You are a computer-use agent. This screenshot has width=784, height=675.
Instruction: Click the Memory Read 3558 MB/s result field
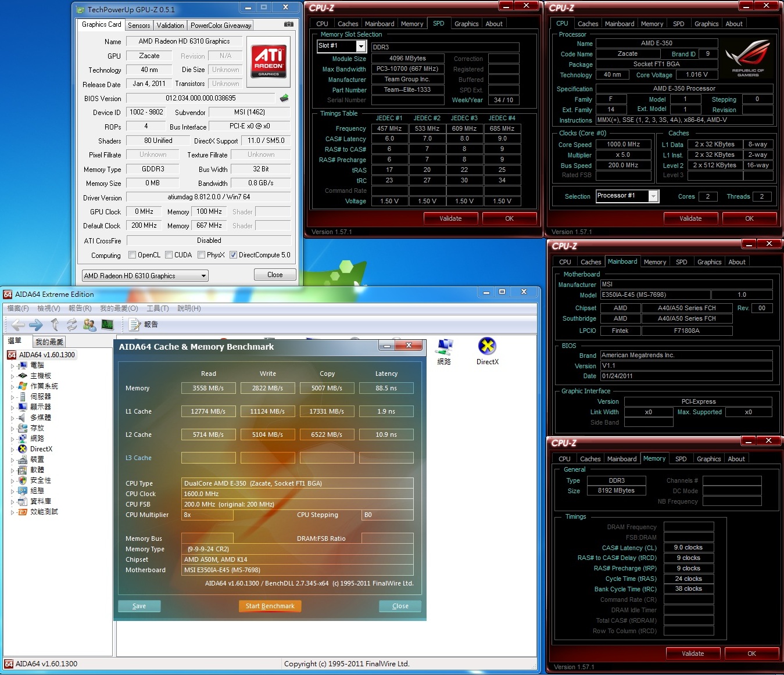point(208,388)
